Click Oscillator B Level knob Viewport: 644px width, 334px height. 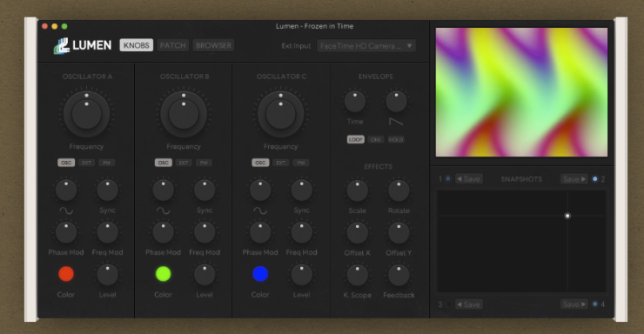[205, 275]
